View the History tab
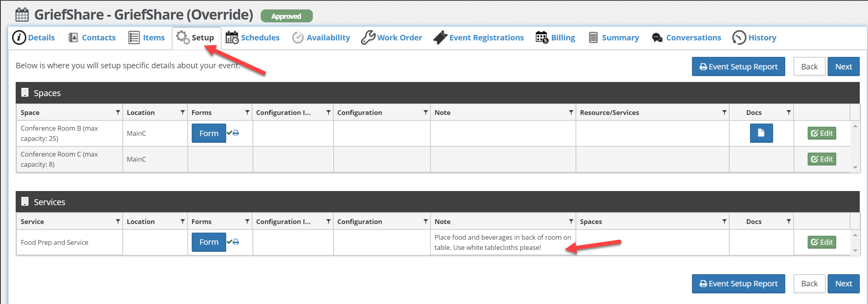The image size is (868, 304). point(754,38)
